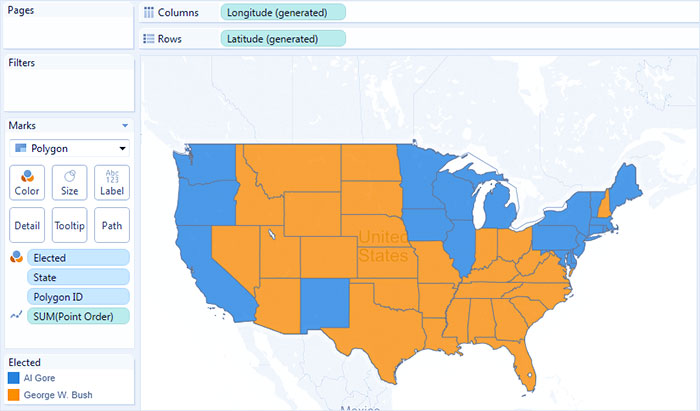Click the color icon beside Elected pill

(x=16, y=257)
